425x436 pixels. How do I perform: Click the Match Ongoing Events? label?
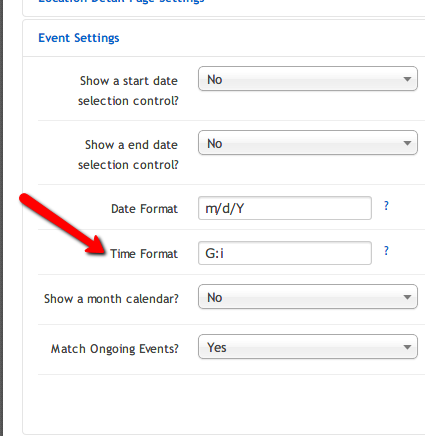click(115, 349)
